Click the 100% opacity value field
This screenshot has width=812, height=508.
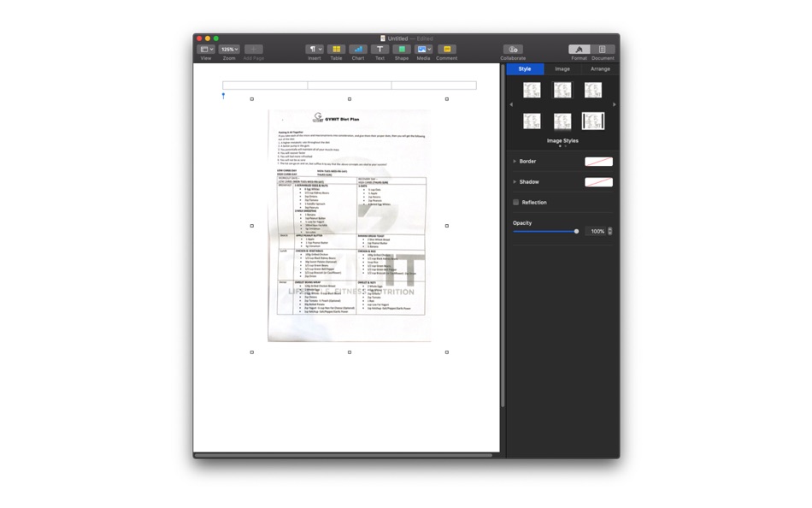pyautogui.click(x=596, y=231)
